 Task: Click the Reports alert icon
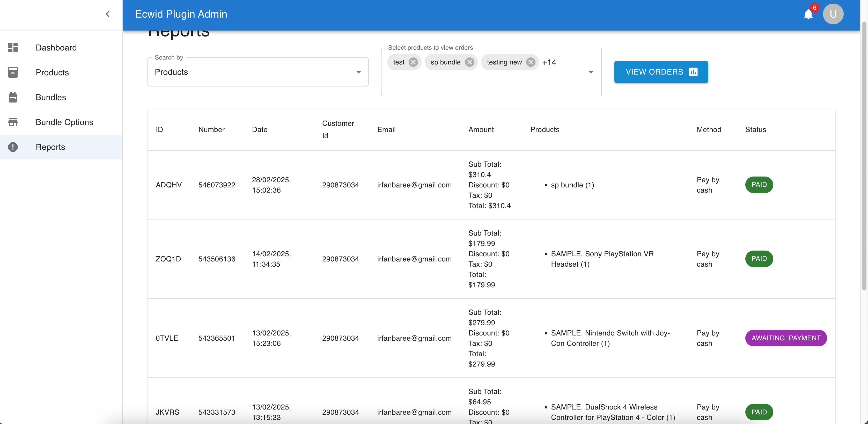[x=13, y=147]
